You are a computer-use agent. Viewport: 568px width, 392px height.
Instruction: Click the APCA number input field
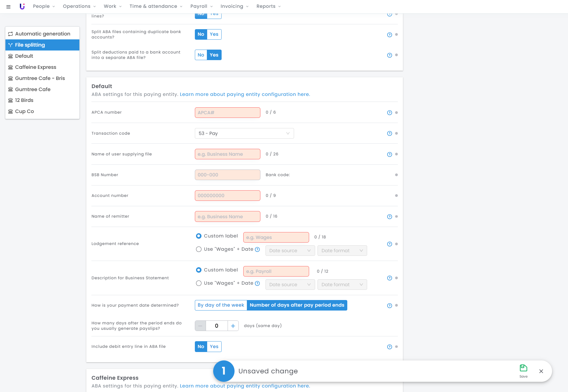[x=227, y=113]
